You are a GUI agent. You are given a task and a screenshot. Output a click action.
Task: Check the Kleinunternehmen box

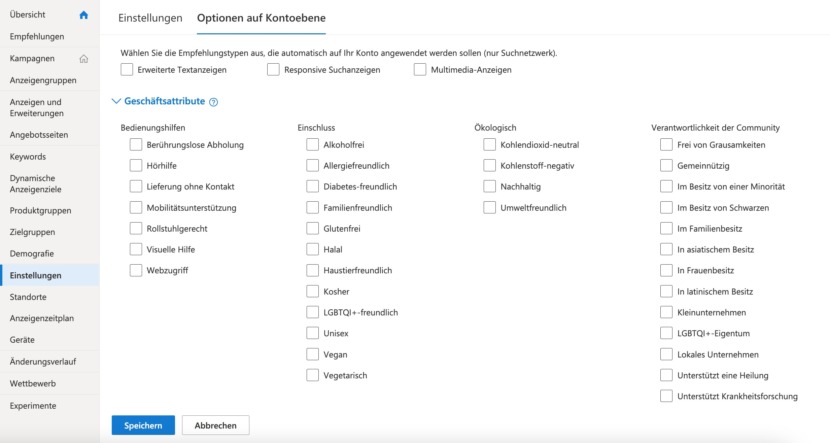click(x=666, y=312)
